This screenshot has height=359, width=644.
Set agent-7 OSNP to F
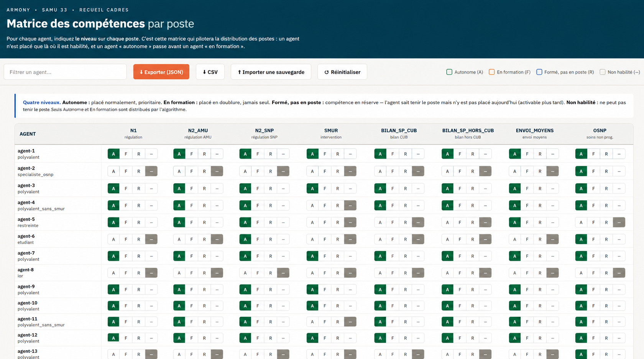(x=594, y=256)
